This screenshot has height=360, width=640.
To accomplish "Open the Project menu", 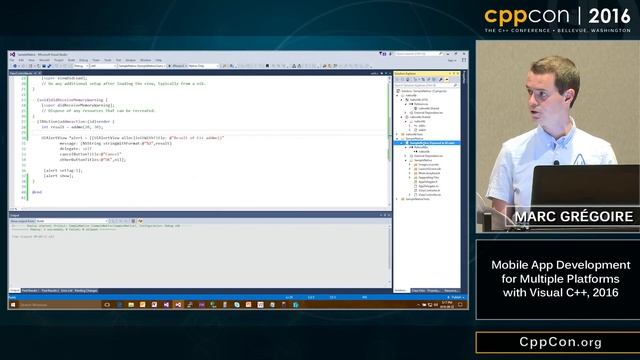I will (59, 60).
